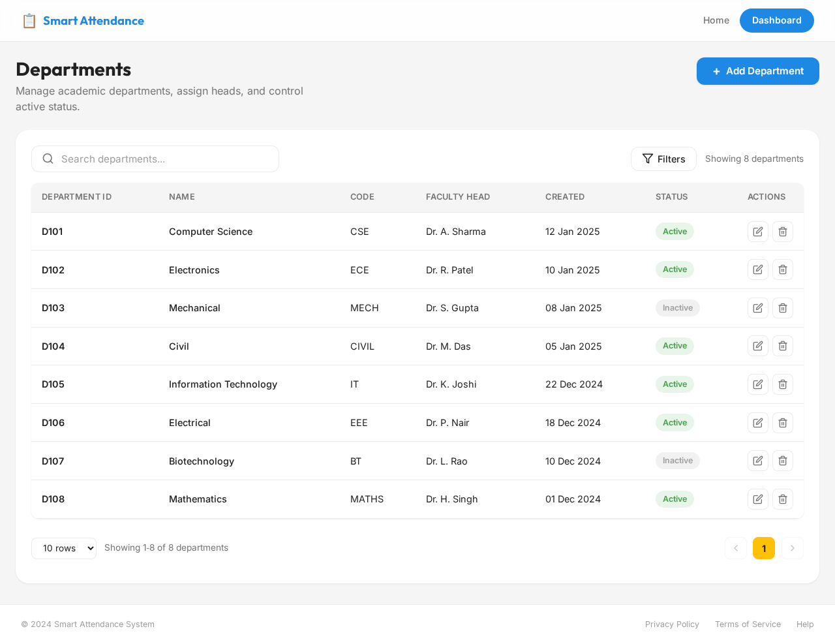Edit the Mechanical department row
This screenshot has height=644, width=835.
click(758, 308)
